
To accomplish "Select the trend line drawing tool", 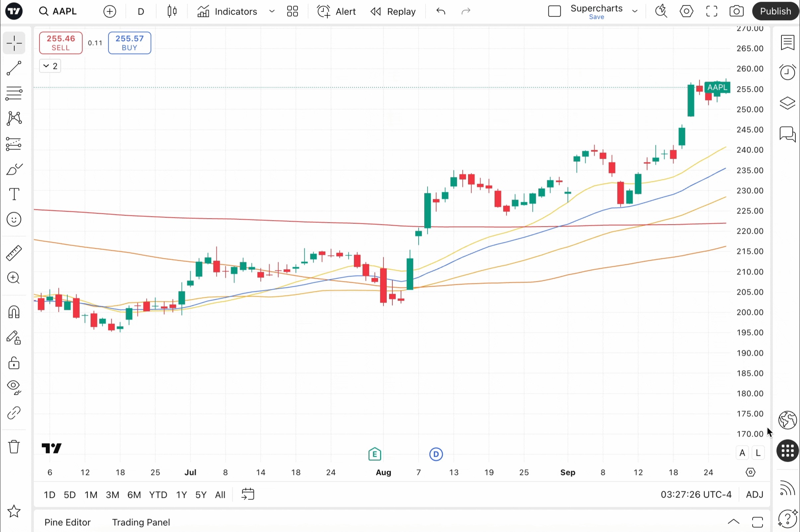I will point(14,68).
